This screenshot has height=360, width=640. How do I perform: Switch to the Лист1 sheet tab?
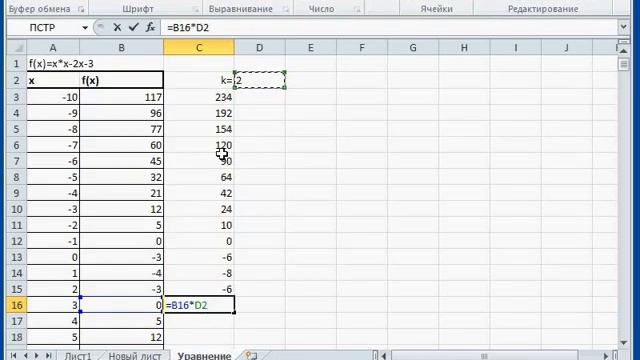(78, 356)
